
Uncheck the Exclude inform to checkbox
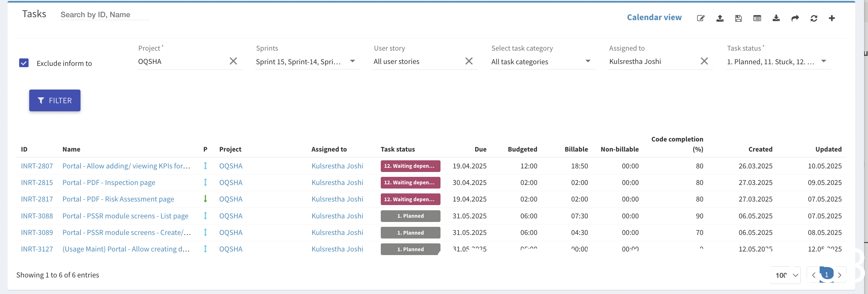point(24,63)
